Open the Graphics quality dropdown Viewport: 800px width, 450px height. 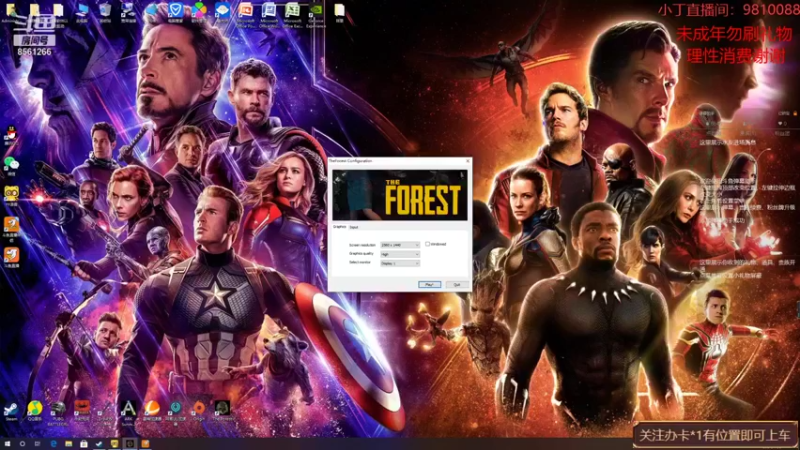click(399, 254)
